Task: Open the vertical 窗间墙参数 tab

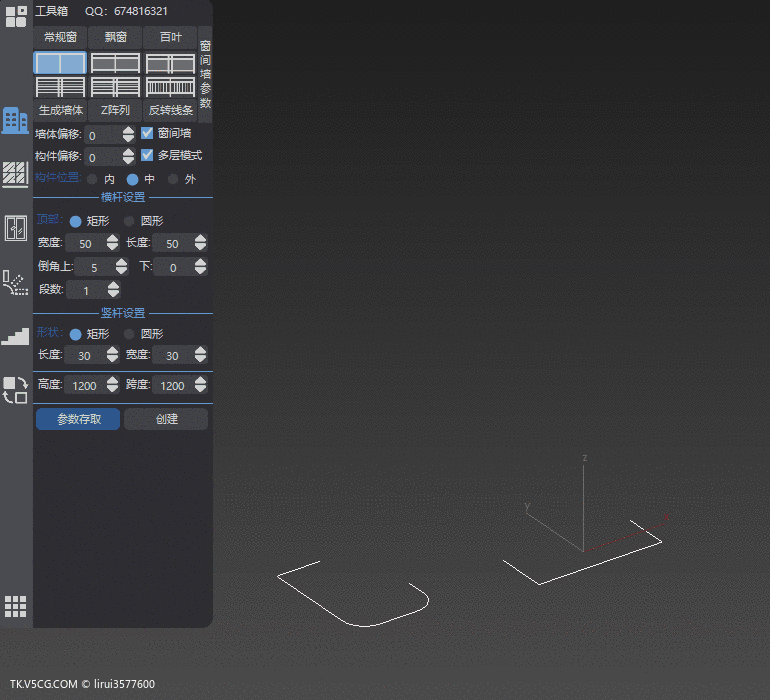Action: click(x=205, y=75)
